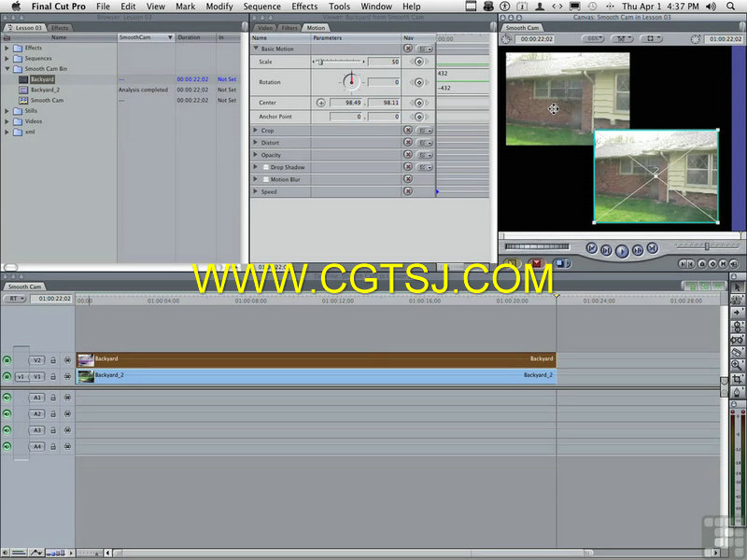Switch to the Effects tab in Browser
This screenshot has height=560, width=747.
[60, 28]
